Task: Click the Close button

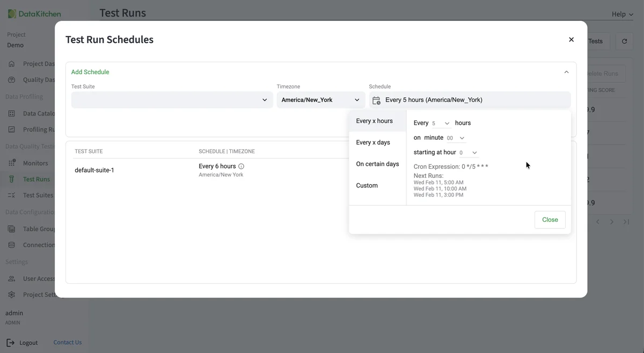Action: point(550,219)
